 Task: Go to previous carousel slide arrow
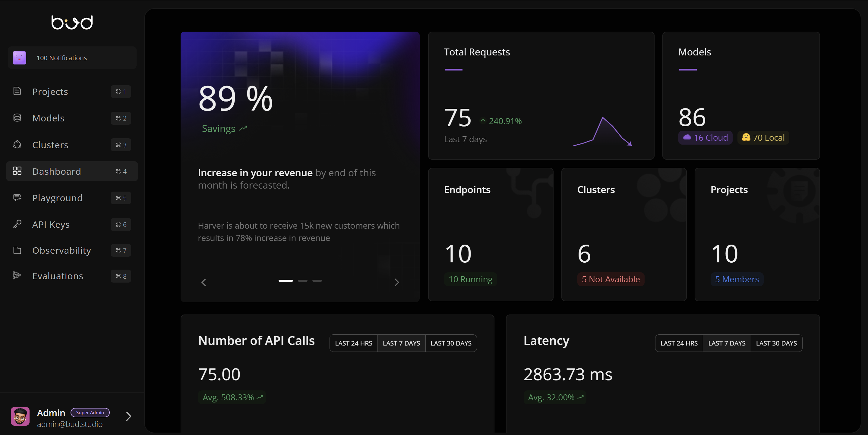(x=204, y=282)
